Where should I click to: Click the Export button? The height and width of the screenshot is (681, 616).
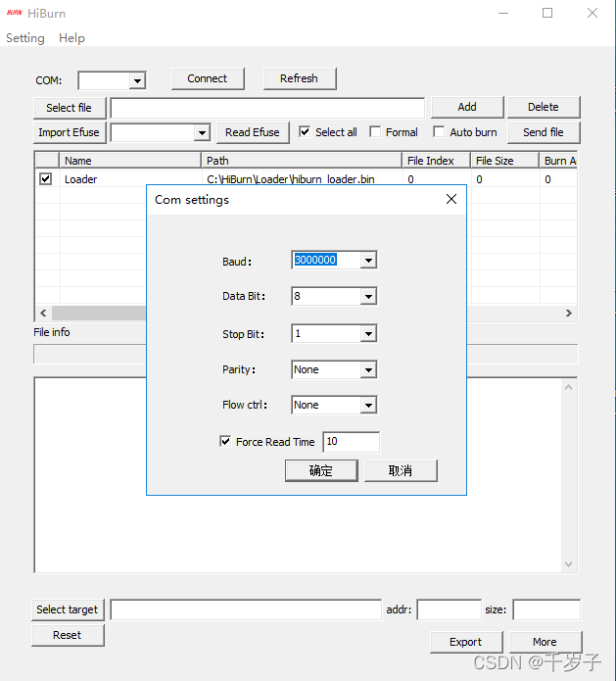tap(466, 642)
